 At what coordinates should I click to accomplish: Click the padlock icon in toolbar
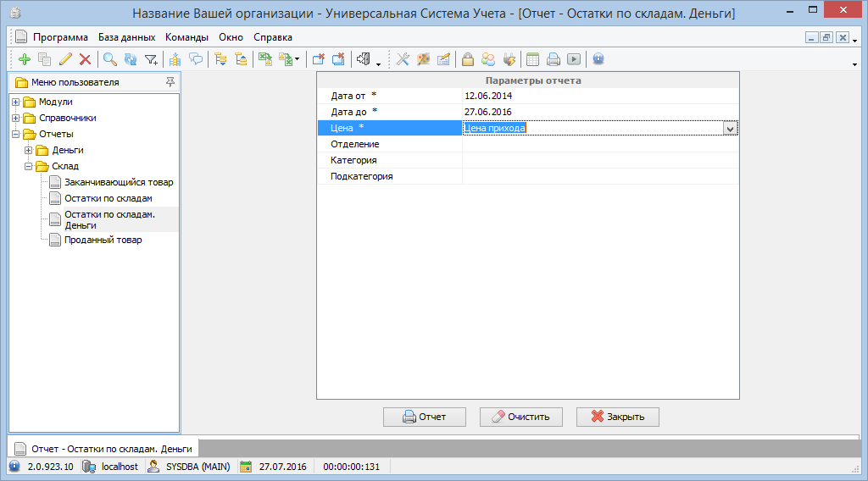(467, 59)
